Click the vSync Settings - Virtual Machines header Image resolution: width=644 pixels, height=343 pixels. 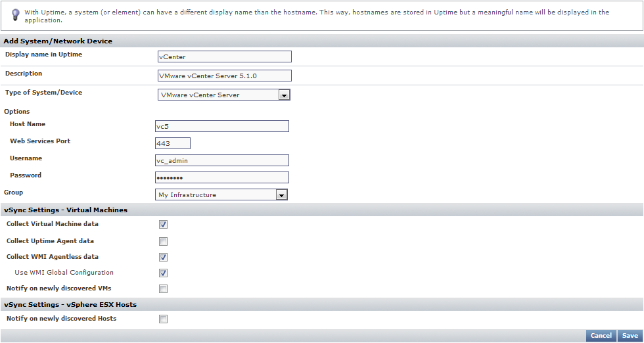click(x=66, y=210)
